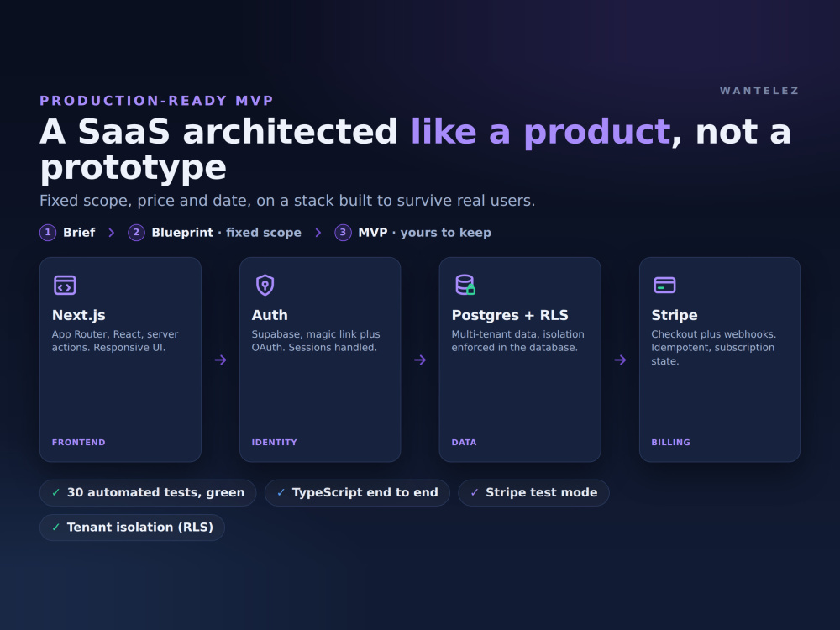
Task: Click the BILLING label
Action: [670, 443]
